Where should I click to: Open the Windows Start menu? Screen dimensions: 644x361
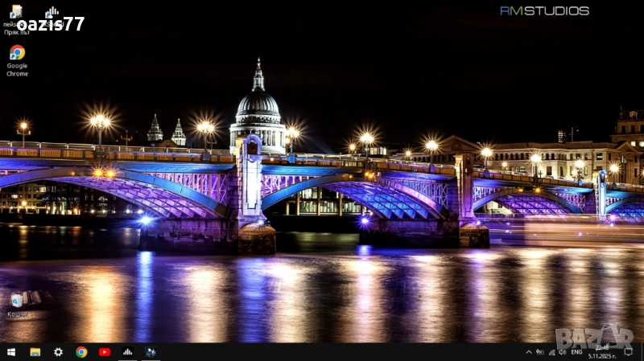(x=11, y=352)
